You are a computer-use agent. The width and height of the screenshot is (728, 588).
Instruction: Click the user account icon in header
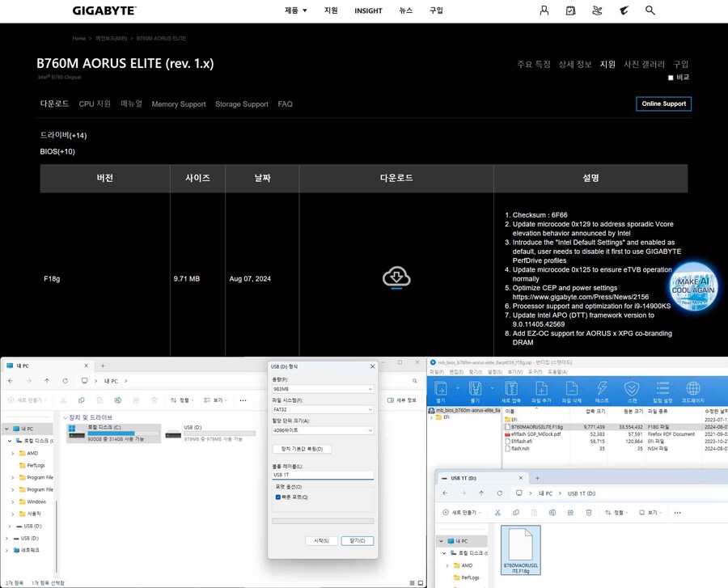click(x=544, y=11)
